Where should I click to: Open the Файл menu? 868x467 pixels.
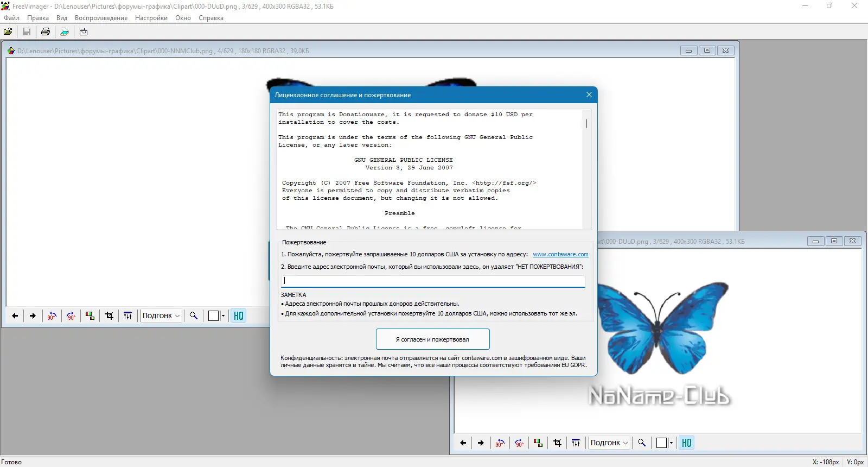coord(11,18)
